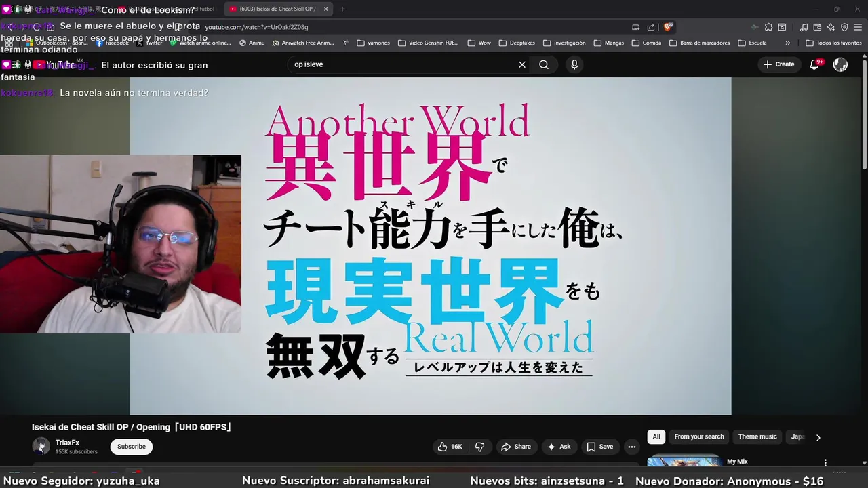
Task: Open the Comida bookmarks folder
Action: point(646,43)
